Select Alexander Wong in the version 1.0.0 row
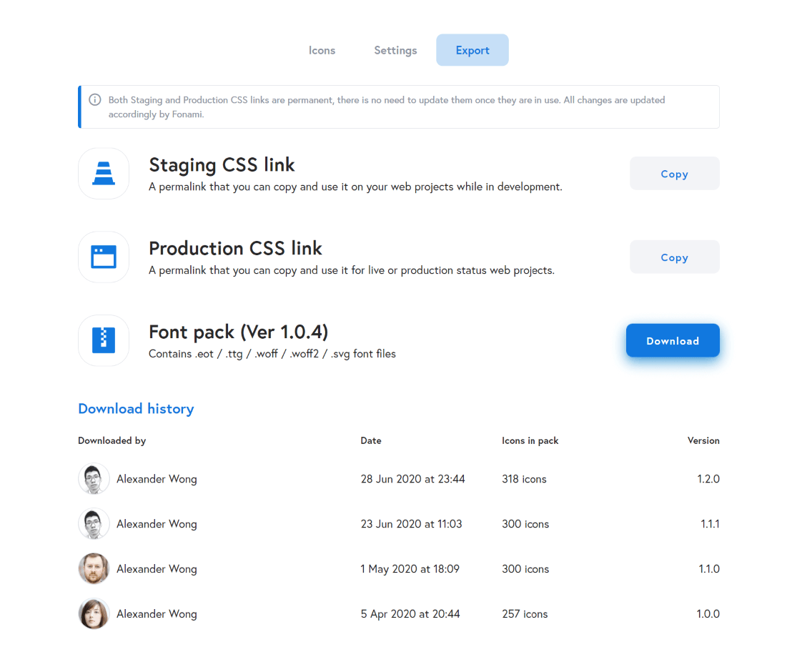 point(157,614)
